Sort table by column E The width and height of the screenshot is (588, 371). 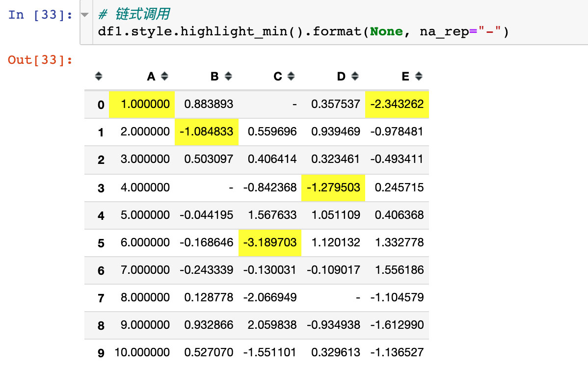pyautogui.click(x=419, y=76)
